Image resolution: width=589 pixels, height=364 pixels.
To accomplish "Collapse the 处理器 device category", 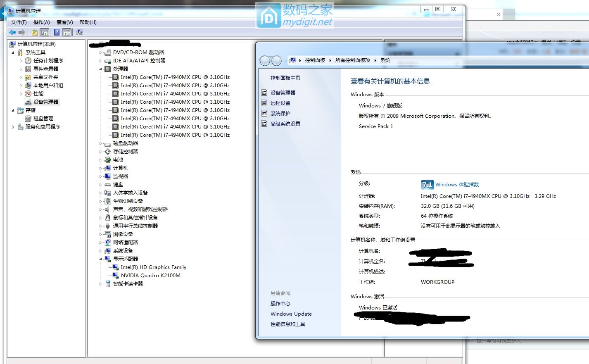I will (x=100, y=69).
